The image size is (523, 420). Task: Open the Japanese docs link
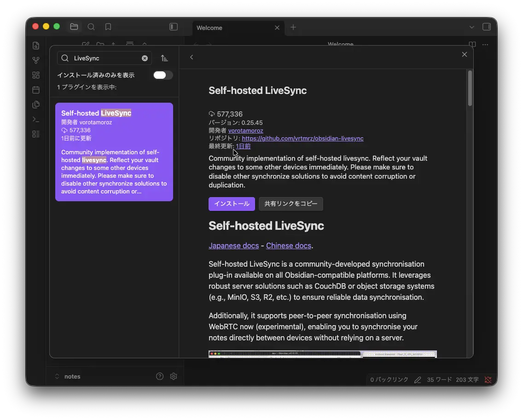tap(233, 245)
